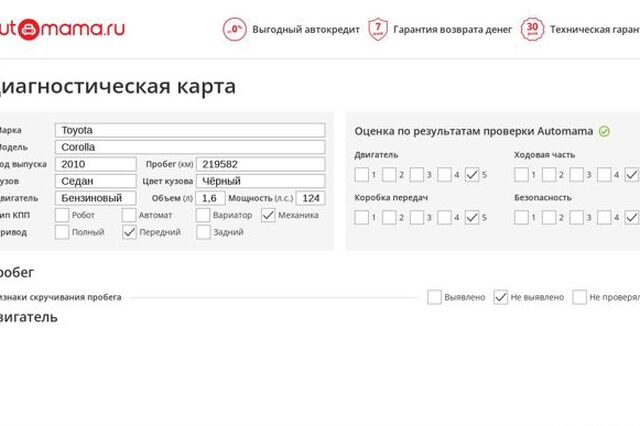Click the automama.ru logo
Screen dimensions: 640x426
tap(62, 29)
